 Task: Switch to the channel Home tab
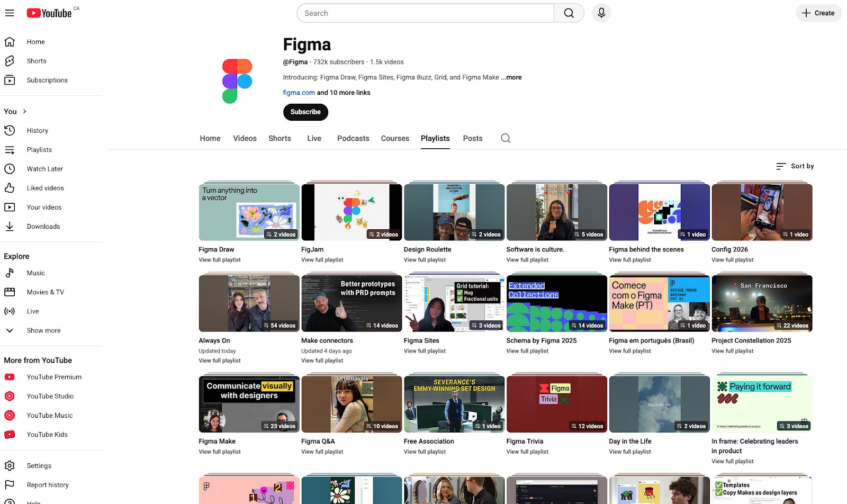click(210, 138)
